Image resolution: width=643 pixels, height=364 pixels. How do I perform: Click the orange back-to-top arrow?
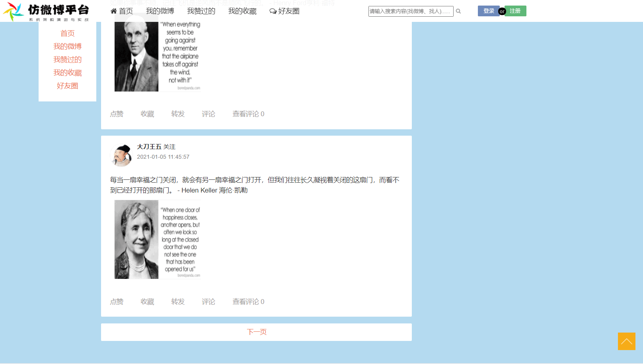[627, 341]
